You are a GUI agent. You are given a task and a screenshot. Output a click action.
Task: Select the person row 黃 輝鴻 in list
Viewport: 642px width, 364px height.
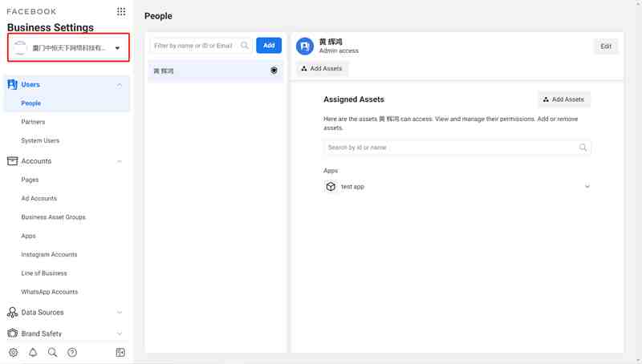[216, 71]
